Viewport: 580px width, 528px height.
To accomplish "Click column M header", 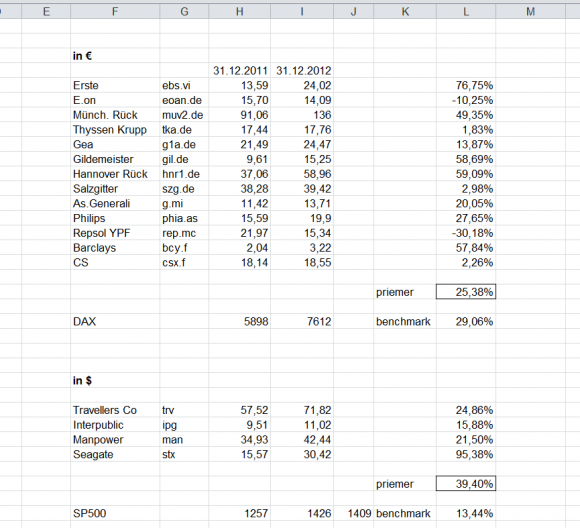I will click(530, 11).
